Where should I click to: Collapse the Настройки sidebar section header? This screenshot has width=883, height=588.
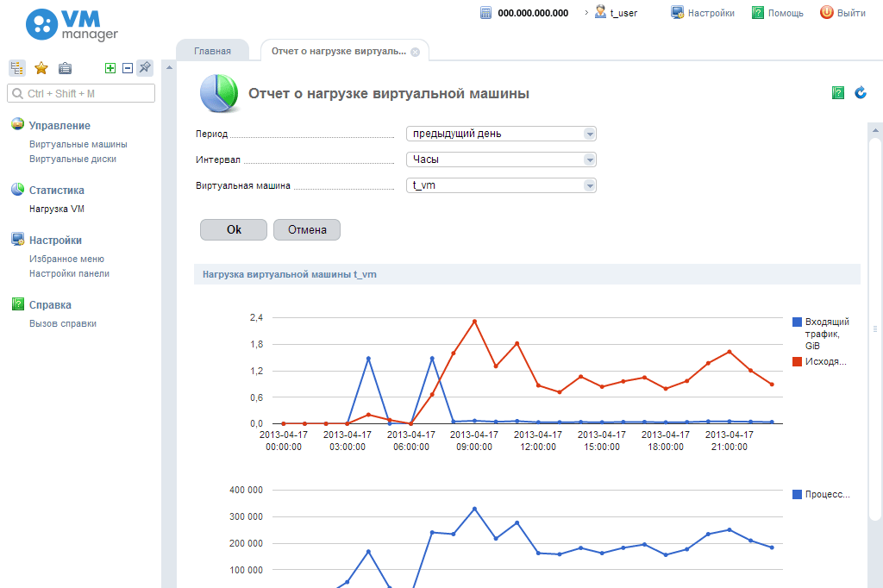[x=55, y=241]
